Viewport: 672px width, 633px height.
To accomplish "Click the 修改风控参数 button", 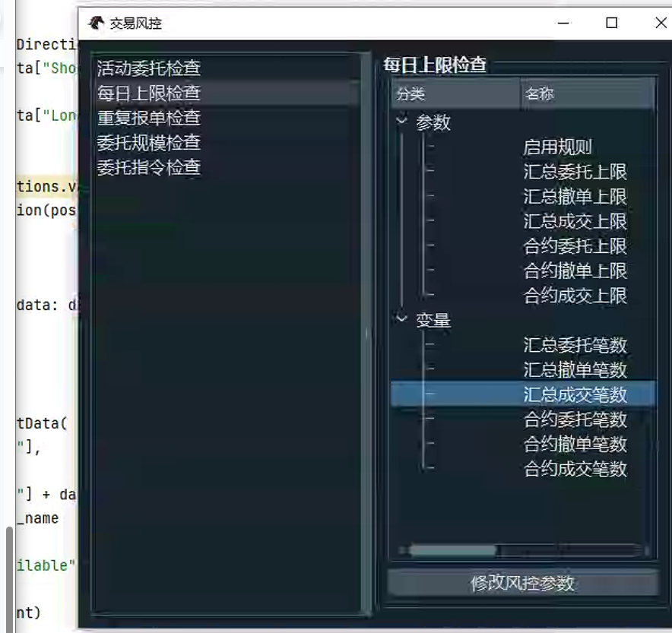I will coord(522,584).
